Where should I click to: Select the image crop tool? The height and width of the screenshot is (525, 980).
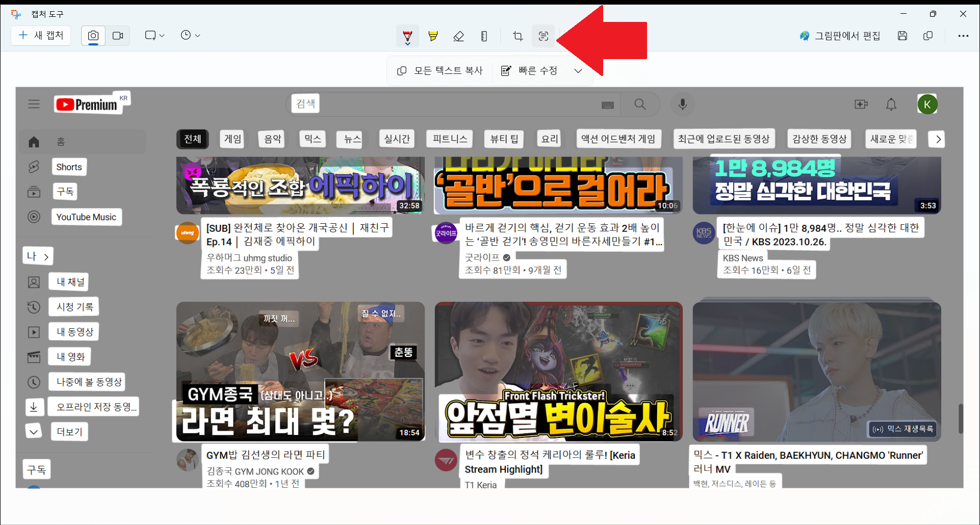(x=518, y=36)
